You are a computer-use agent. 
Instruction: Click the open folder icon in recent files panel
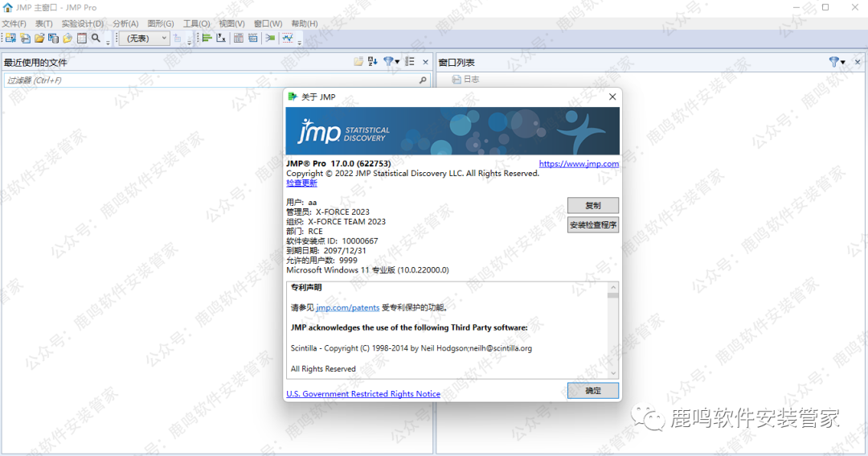point(358,62)
